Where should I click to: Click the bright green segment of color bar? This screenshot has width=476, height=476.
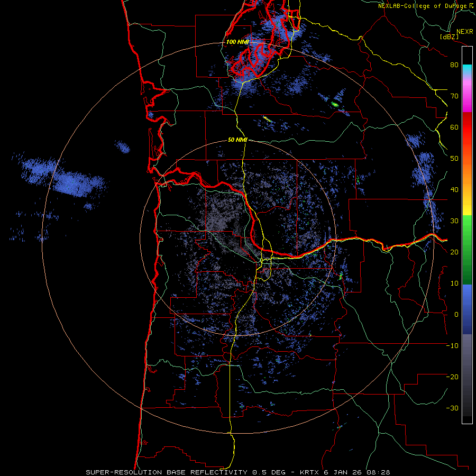467,226
